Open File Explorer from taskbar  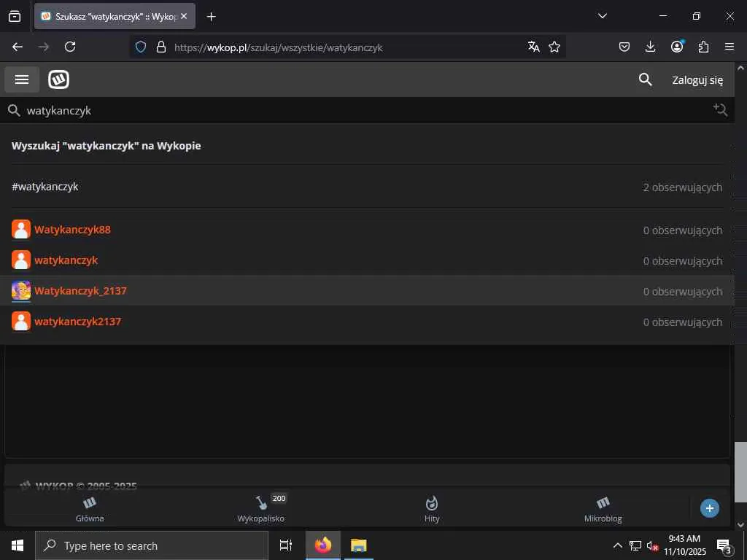359,545
